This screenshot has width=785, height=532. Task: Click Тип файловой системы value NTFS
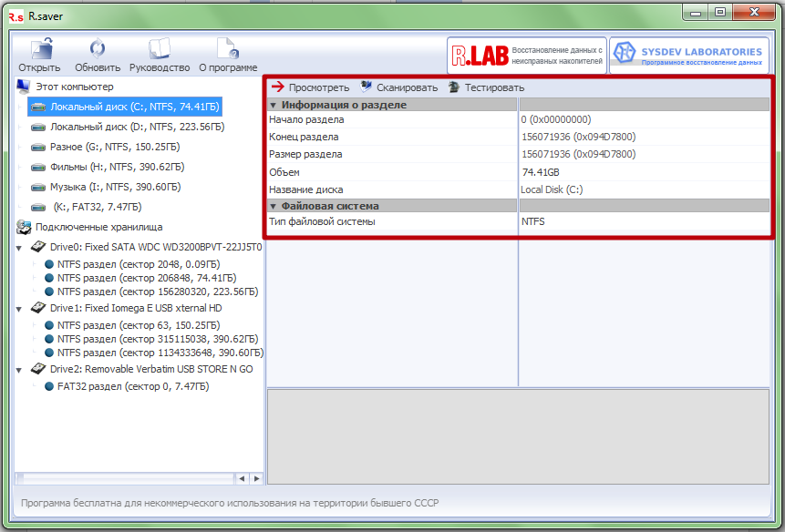[x=532, y=221]
